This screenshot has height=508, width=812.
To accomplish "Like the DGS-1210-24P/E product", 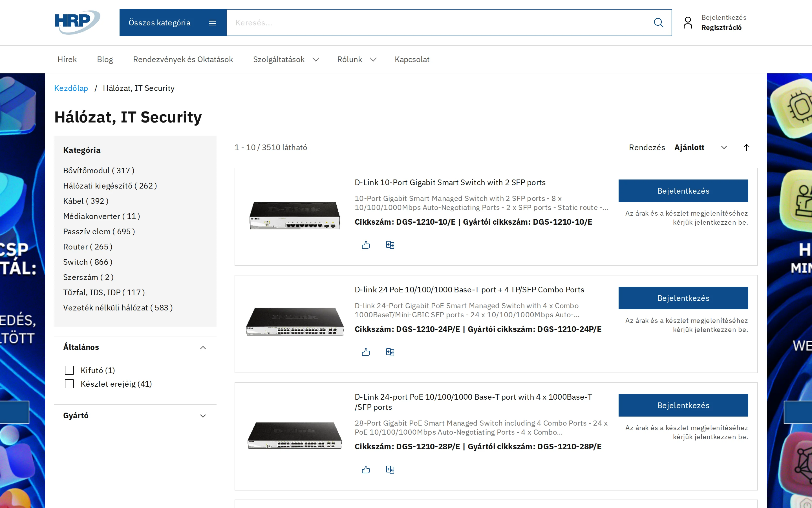I will 366,352.
